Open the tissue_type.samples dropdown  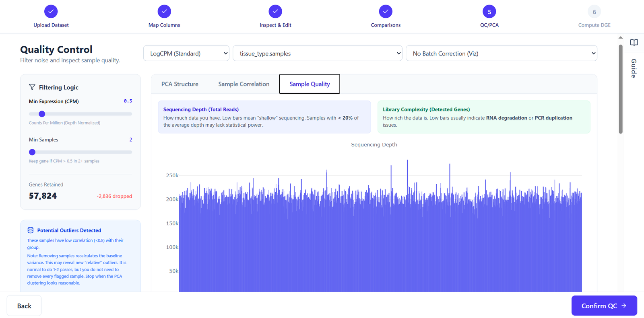point(318,53)
